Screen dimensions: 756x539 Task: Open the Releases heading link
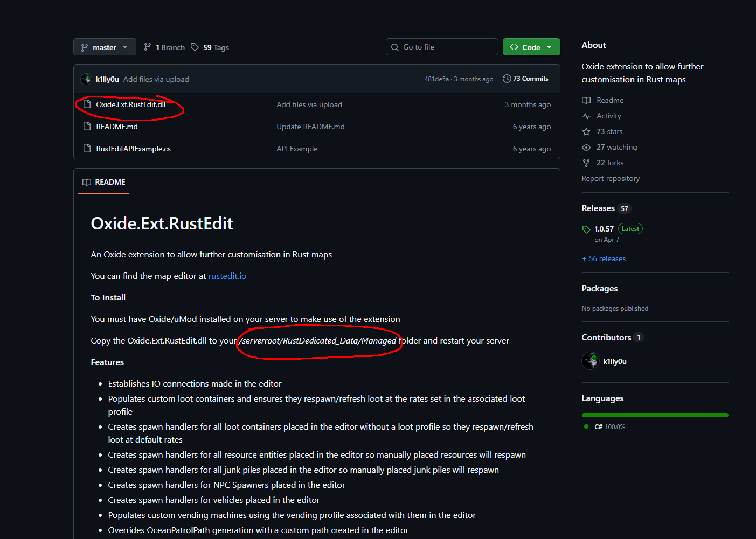coord(598,208)
